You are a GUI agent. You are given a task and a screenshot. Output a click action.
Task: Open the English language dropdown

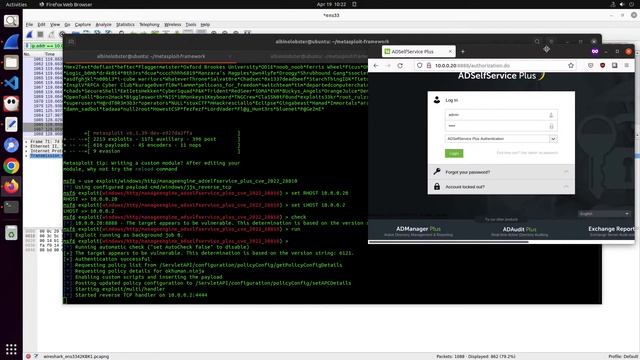(x=604, y=214)
